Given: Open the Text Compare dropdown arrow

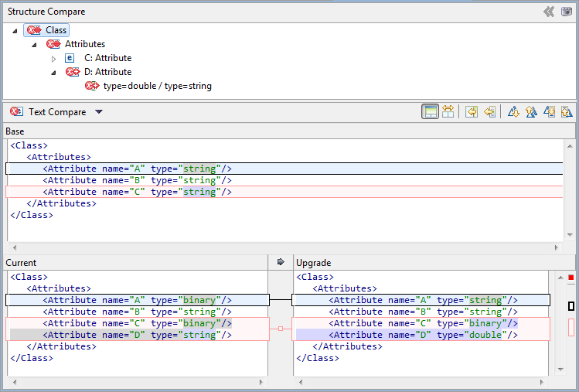Looking at the screenshot, I should (x=98, y=112).
